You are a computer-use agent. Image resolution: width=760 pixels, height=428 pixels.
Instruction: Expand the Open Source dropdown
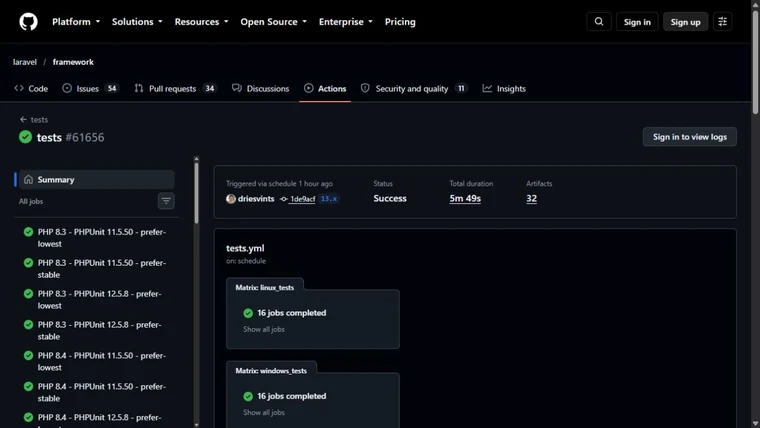(x=273, y=22)
